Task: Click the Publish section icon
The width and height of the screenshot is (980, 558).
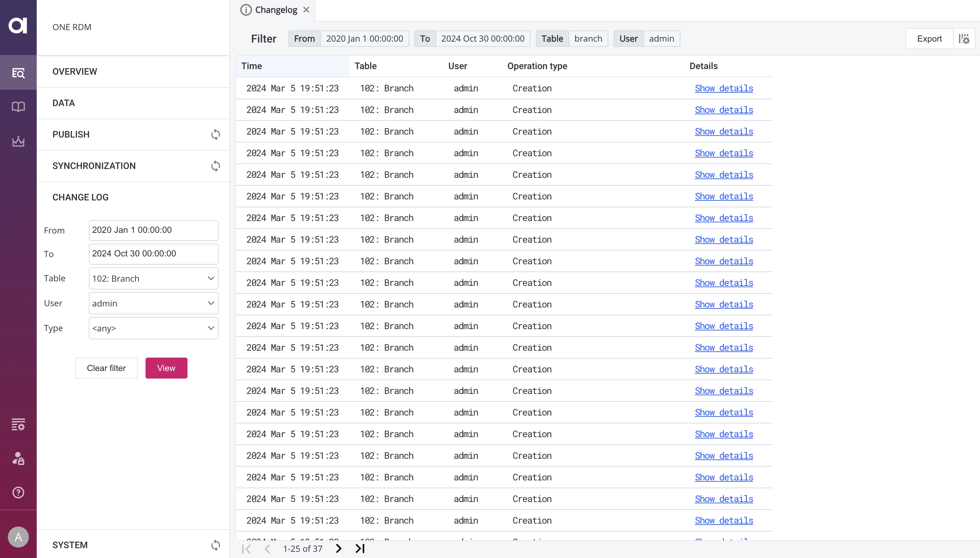Action: pyautogui.click(x=215, y=134)
